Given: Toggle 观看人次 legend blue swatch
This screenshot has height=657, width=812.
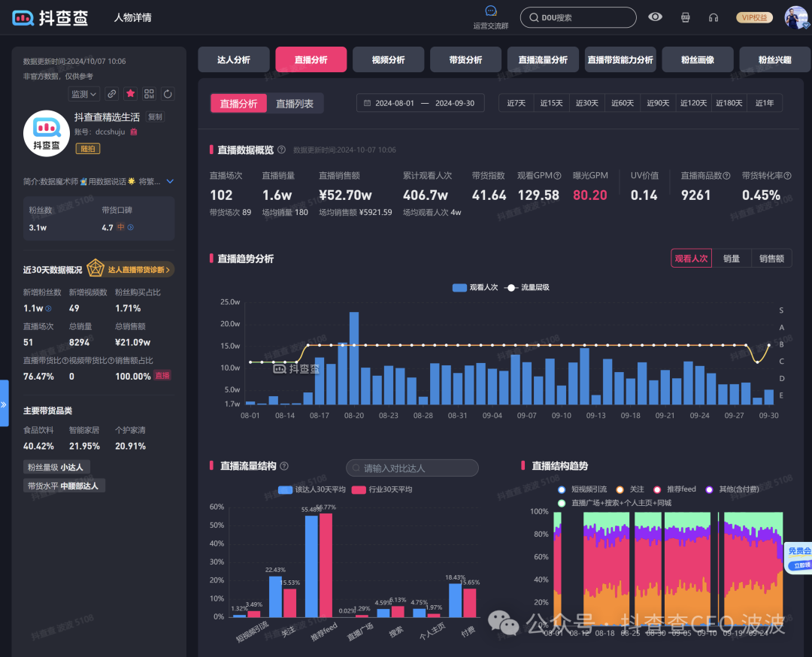Looking at the screenshot, I should click(459, 287).
